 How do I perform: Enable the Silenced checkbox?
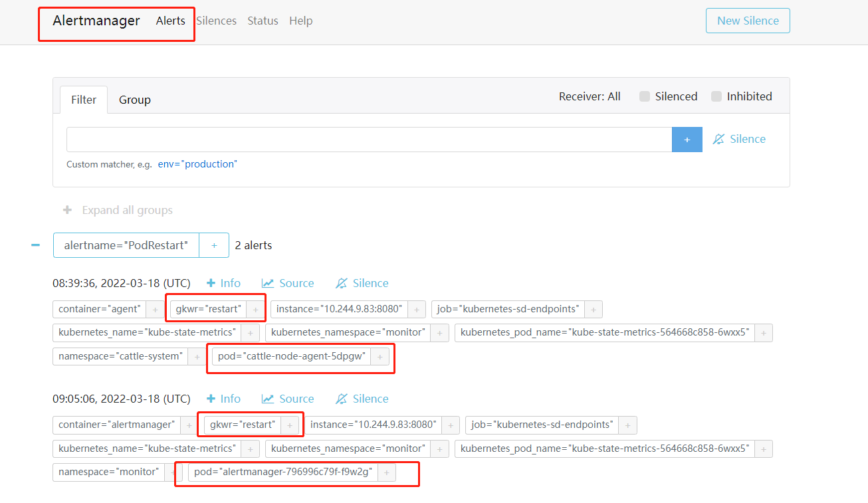coord(645,96)
